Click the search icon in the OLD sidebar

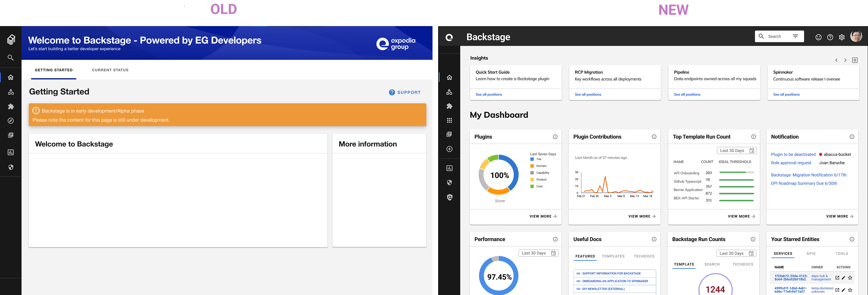[11, 58]
